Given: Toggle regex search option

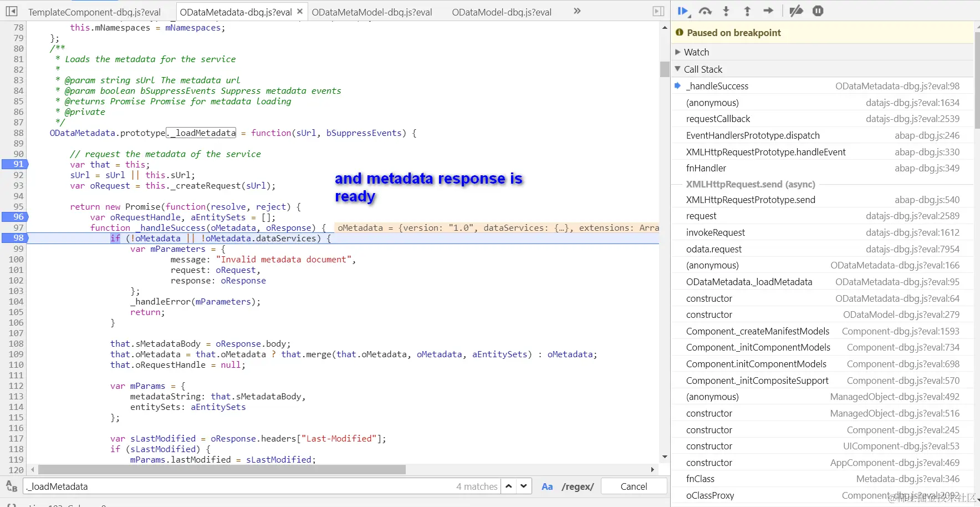Looking at the screenshot, I should 578,486.
